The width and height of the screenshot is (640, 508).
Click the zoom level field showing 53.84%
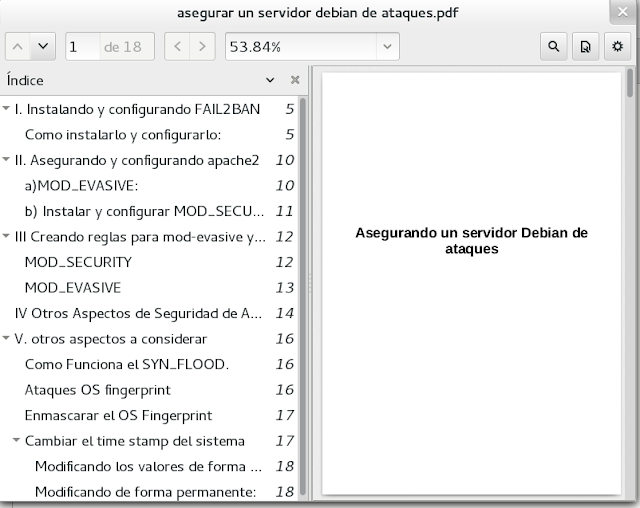(x=301, y=47)
